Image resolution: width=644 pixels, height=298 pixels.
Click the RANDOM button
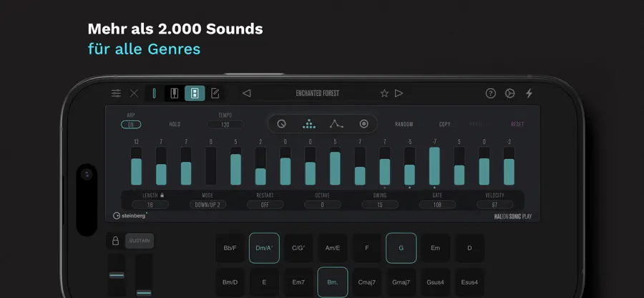(404, 124)
